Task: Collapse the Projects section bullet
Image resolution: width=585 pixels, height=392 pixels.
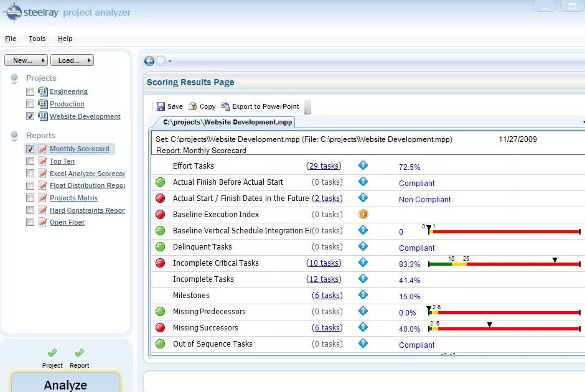Action: pos(14,78)
